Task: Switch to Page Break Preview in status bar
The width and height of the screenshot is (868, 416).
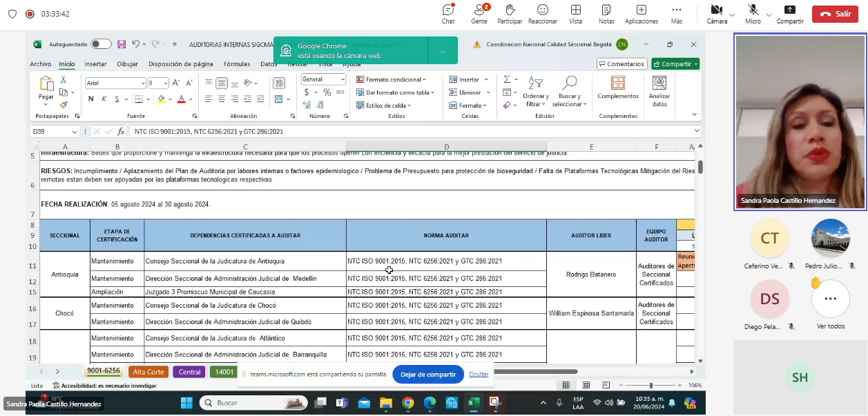Action: point(605,385)
